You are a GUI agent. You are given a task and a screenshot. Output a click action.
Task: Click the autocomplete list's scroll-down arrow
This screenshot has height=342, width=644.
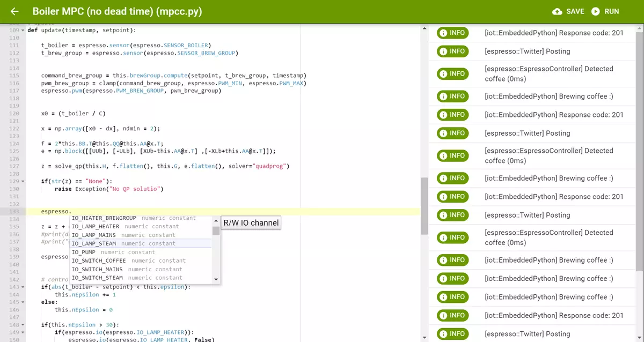tap(216, 279)
